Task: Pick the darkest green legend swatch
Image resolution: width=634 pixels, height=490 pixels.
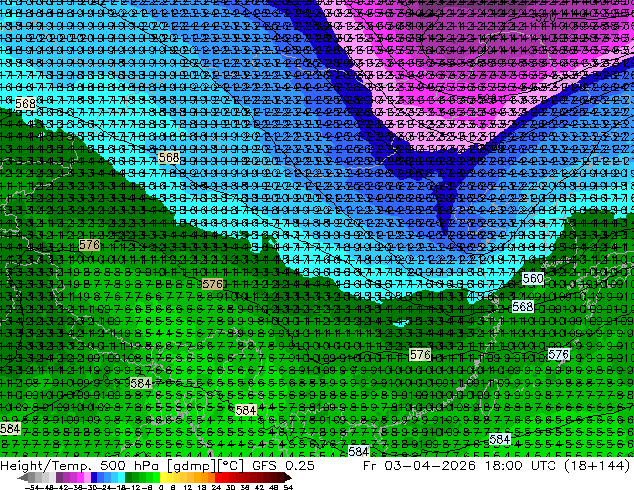Action: (x=129, y=477)
